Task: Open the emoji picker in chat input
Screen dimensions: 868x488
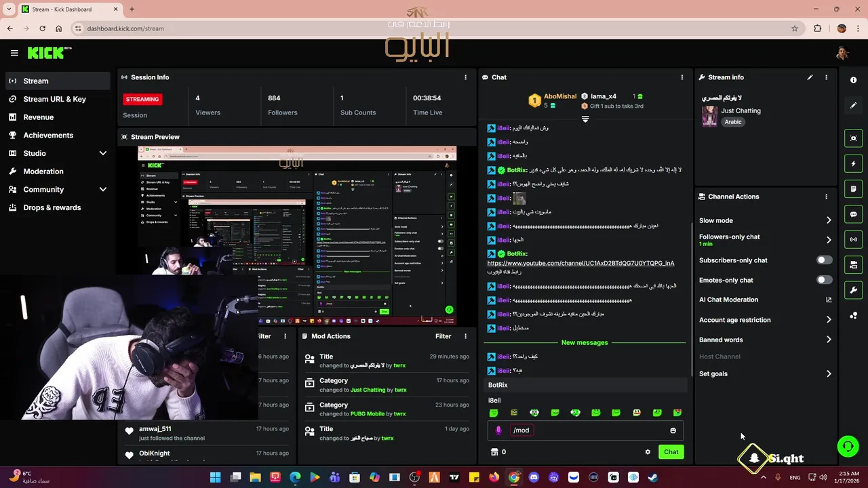Action: tap(673, 430)
